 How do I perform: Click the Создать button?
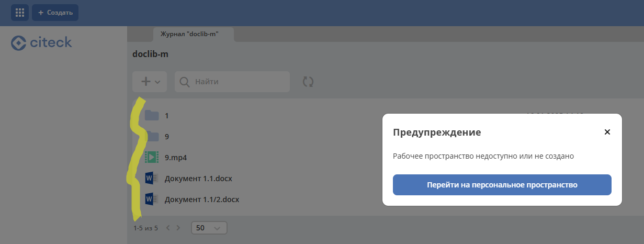pyautogui.click(x=55, y=13)
